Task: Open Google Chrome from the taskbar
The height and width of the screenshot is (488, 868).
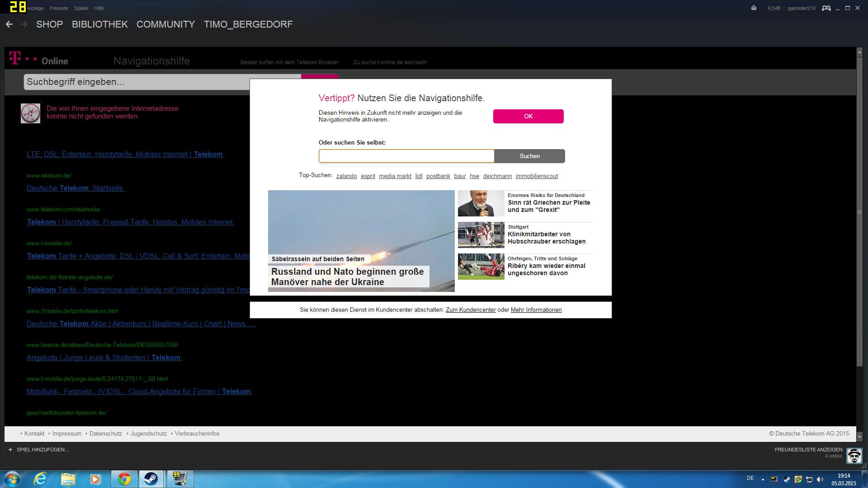Action: (124, 479)
